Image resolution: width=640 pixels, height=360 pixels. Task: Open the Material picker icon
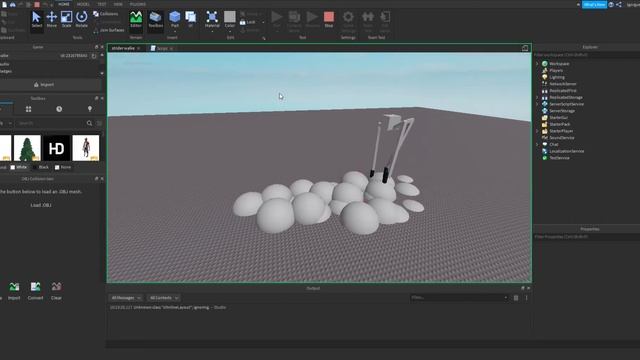[212, 17]
